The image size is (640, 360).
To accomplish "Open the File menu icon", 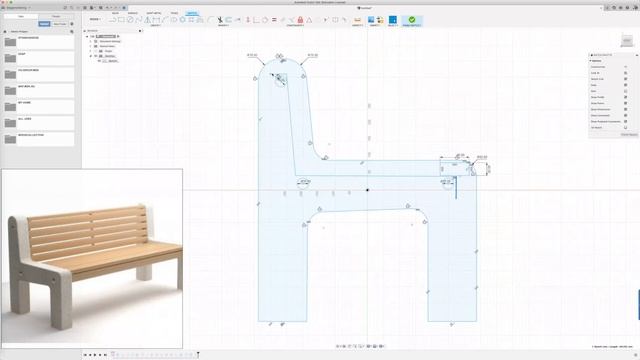I will (x=91, y=8).
